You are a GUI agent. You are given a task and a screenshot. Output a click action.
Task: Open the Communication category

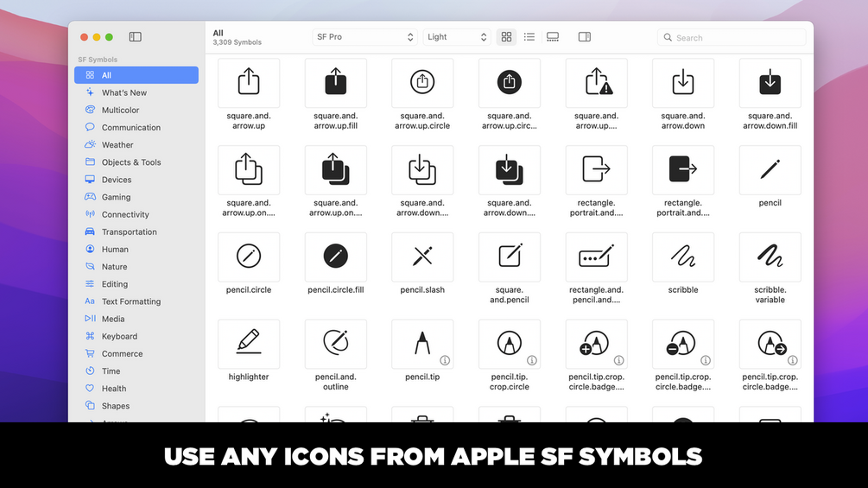(x=136, y=127)
